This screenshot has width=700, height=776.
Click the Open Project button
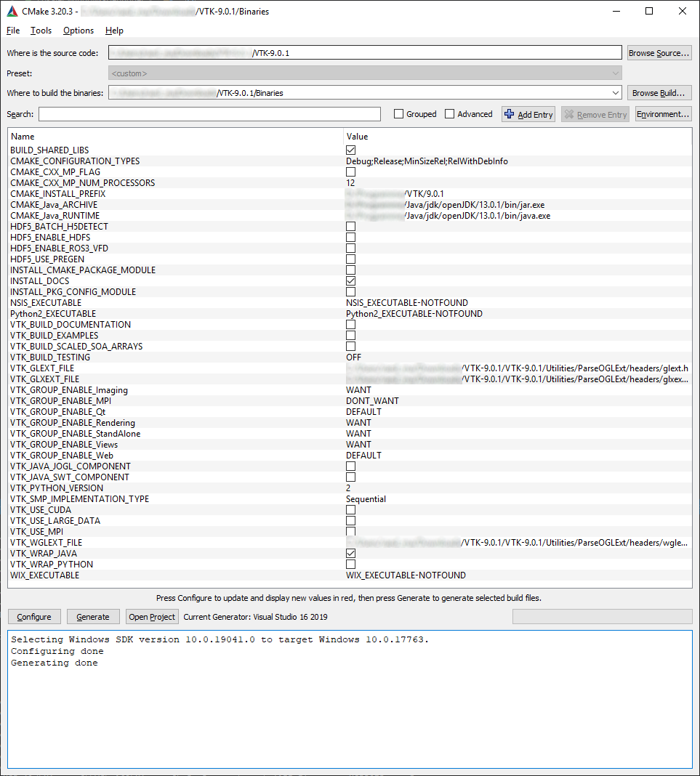[152, 617]
